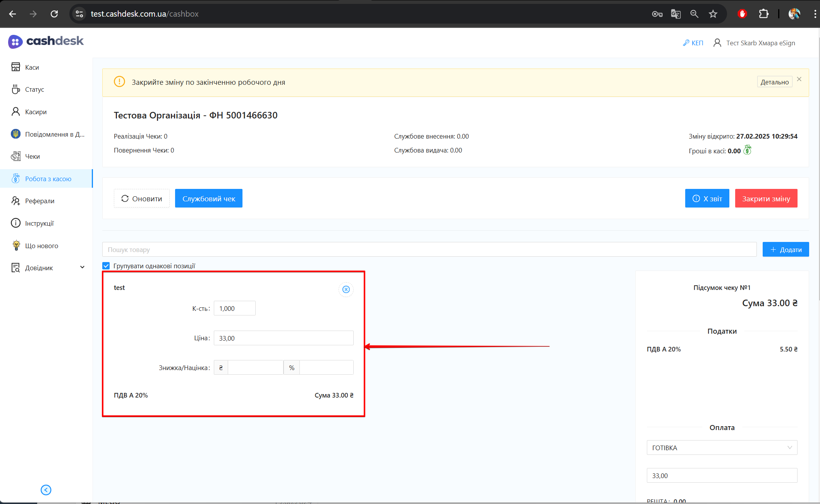Go to Каси in the sidebar
The height and width of the screenshot is (504, 820).
pyautogui.click(x=32, y=67)
